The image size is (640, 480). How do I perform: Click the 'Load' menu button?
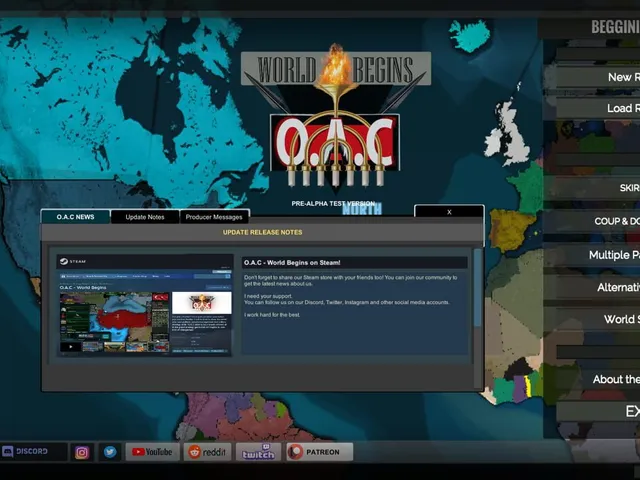click(598, 108)
